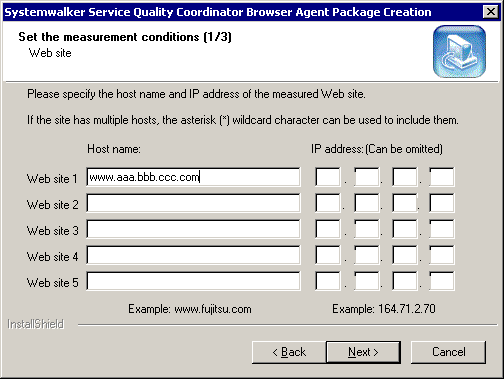
Task: Click the dialog title bar text
Action: click(218, 12)
